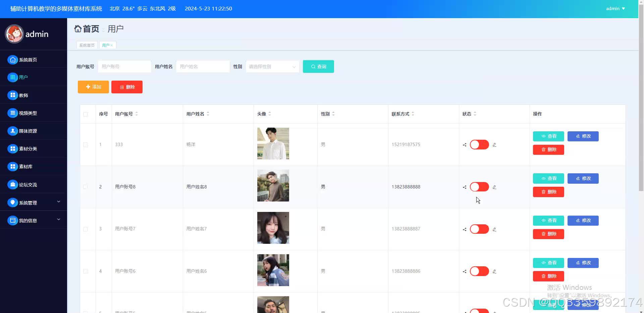Open avatar thumbnail of 杨洋
The height and width of the screenshot is (313, 644).
pyautogui.click(x=273, y=143)
